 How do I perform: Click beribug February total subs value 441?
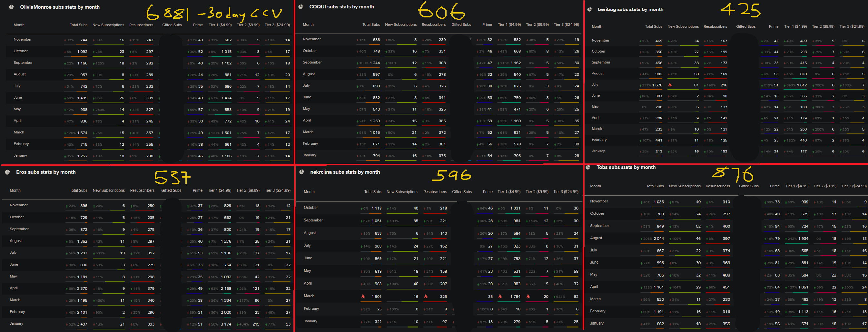[659, 141]
